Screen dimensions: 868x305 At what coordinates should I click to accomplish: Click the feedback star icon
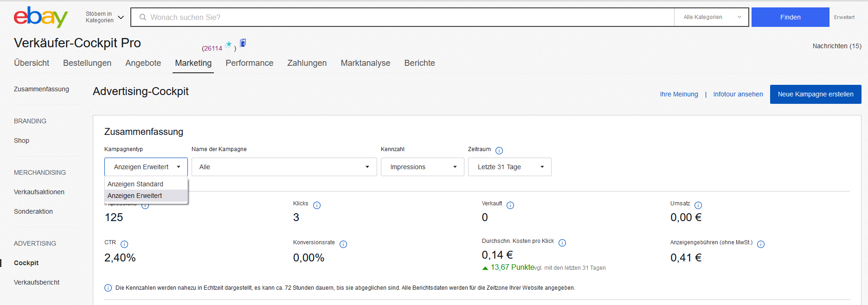pyautogui.click(x=228, y=44)
